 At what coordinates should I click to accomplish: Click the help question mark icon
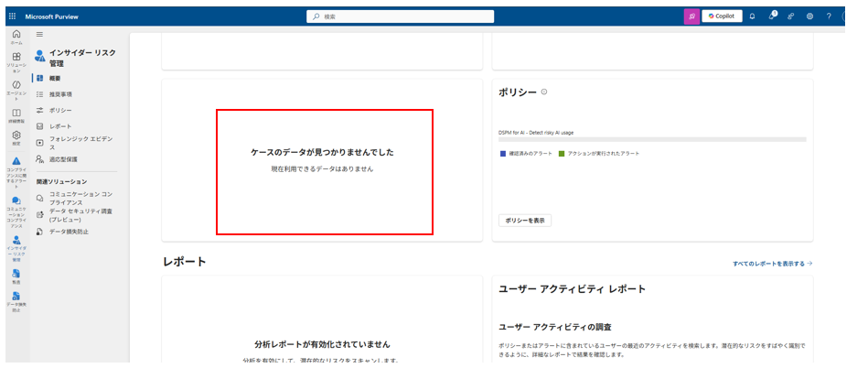[829, 16]
